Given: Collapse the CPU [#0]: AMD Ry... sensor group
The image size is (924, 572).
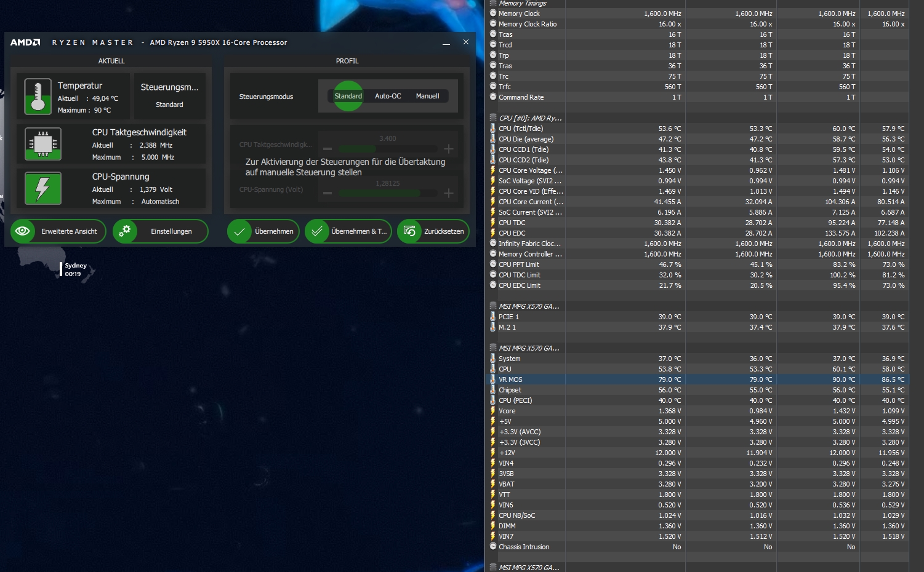Looking at the screenshot, I should [493, 118].
